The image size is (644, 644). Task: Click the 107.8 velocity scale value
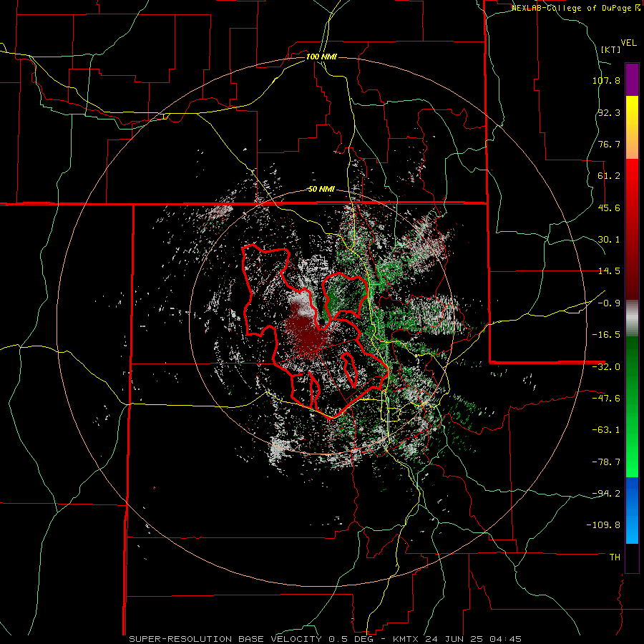coord(606,80)
